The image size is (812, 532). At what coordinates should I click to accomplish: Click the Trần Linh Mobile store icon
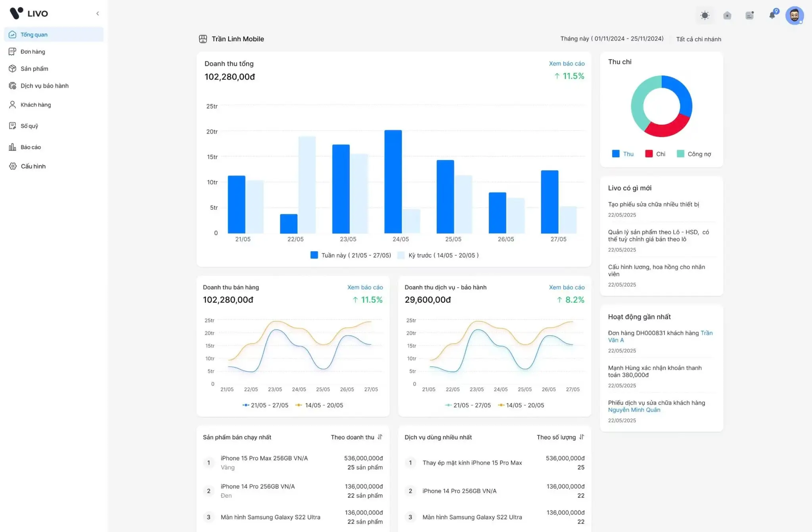tap(203, 39)
